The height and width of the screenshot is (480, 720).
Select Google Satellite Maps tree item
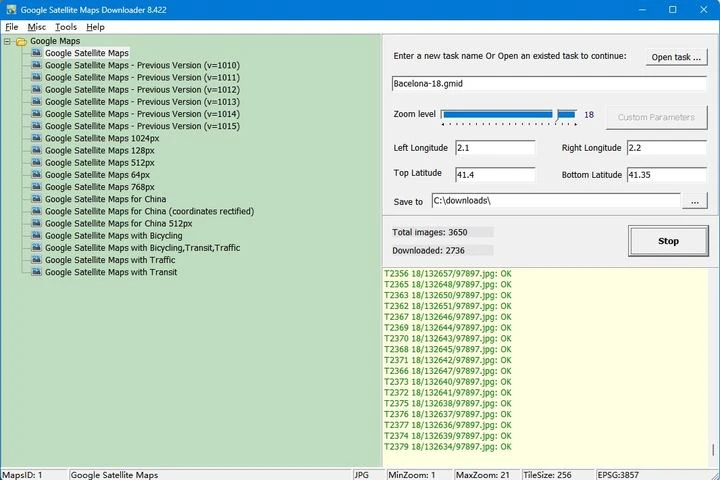tap(87, 53)
